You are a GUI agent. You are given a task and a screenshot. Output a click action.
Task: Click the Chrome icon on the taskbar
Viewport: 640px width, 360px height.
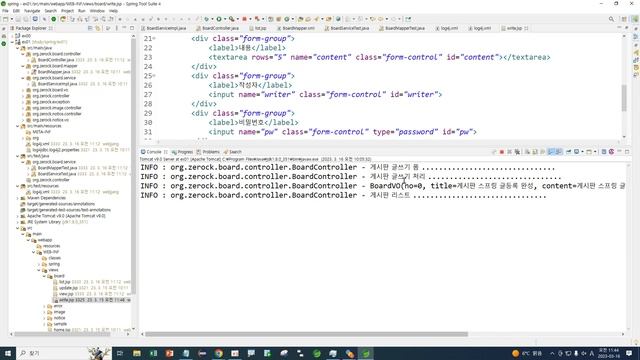click(x=219, y=353)
